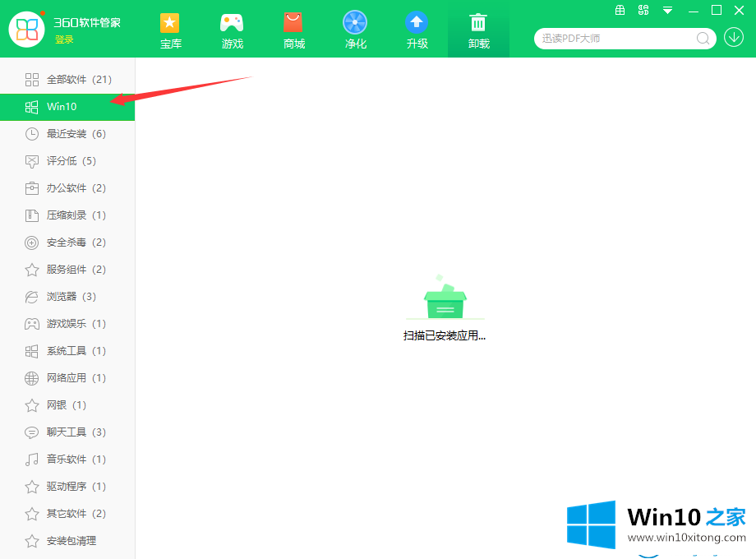Show 最近安装 (6) recently installed
This screenshot has height=559, width=756.
coord(67,134)
